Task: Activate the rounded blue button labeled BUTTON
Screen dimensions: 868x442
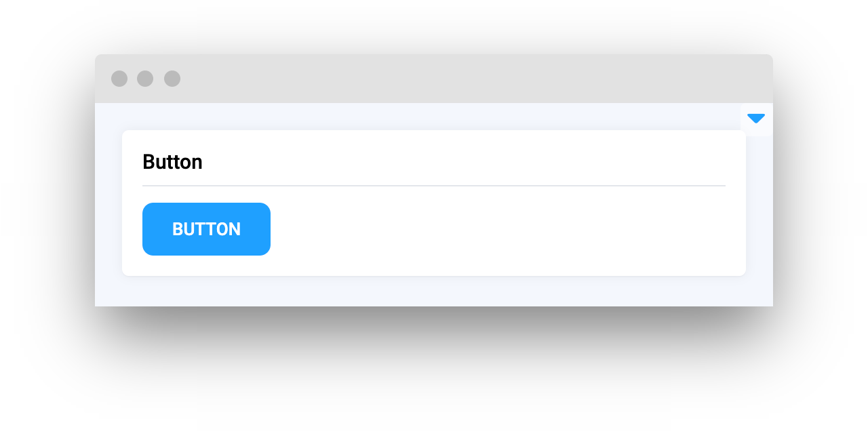Action: [206, 229]
